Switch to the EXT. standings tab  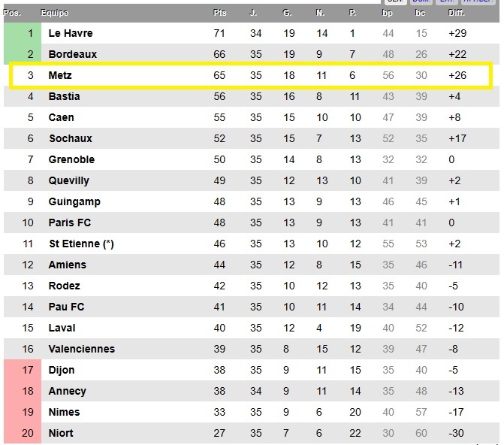446,2
